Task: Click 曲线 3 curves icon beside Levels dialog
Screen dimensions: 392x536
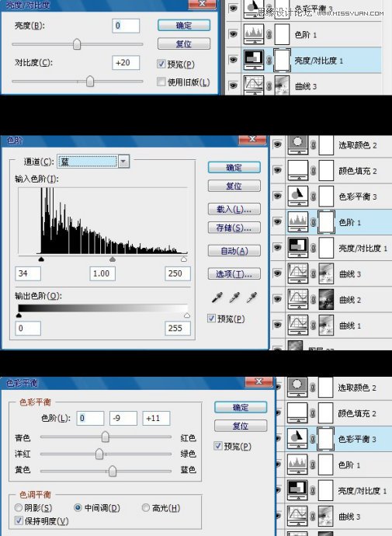Action: [298, 273]
